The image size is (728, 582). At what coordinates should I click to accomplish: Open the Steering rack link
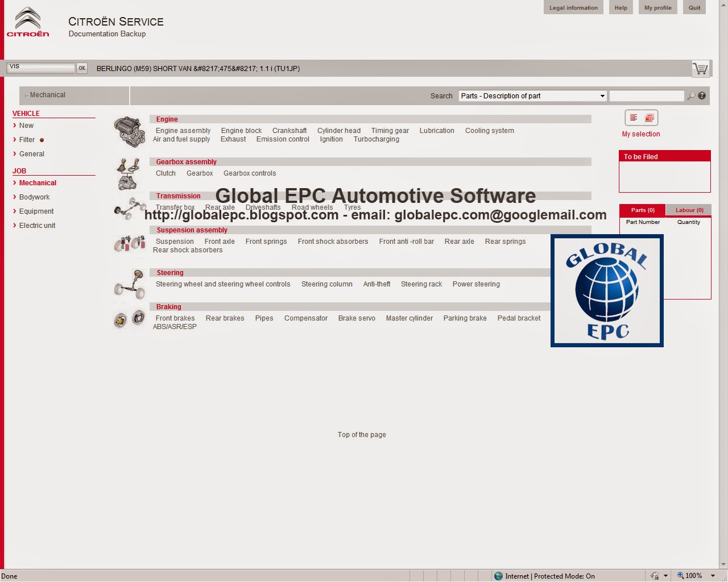[421, 284]
